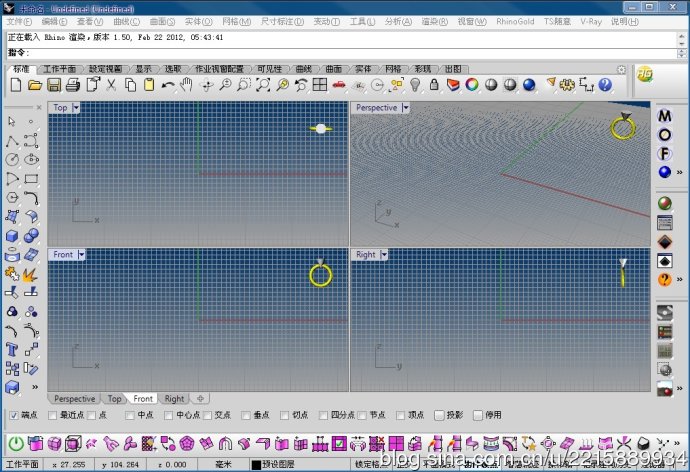Open the Front viewport title dropdown
Viewport: 690px width, 472px height.
(x=81, y=255)
